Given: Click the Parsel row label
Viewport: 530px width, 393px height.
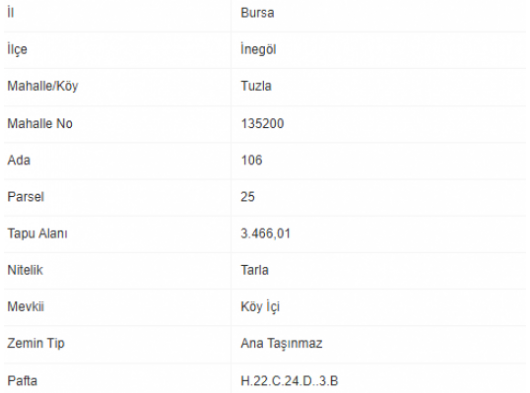Looking at the screenshot, I should pyautogui.click(x=26, y=197).
